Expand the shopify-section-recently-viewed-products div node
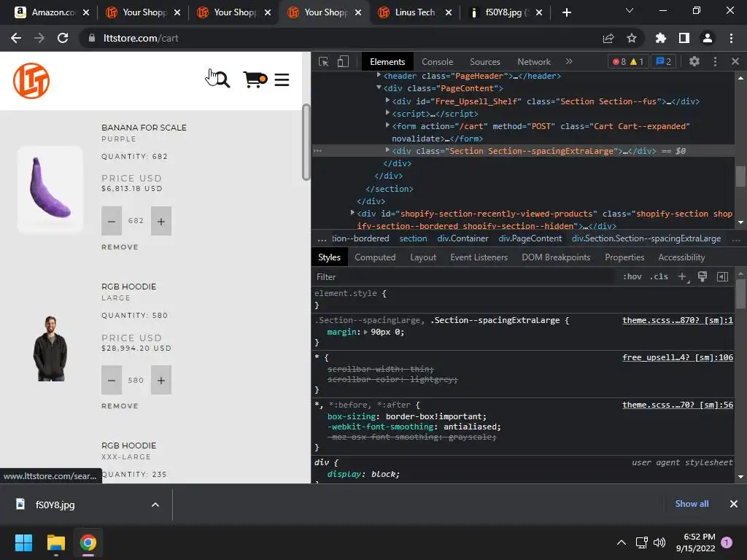 click(x=352, y=213)
